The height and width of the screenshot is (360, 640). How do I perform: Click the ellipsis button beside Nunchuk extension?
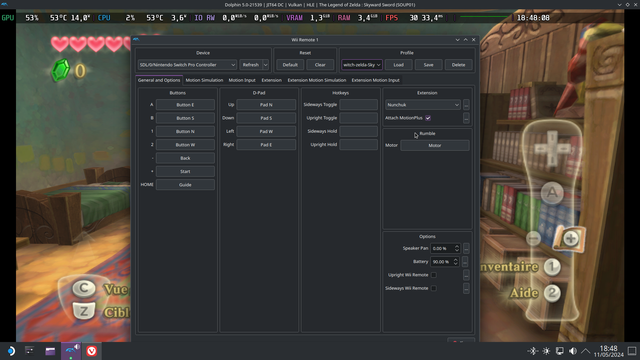click(x=466, y=105)
